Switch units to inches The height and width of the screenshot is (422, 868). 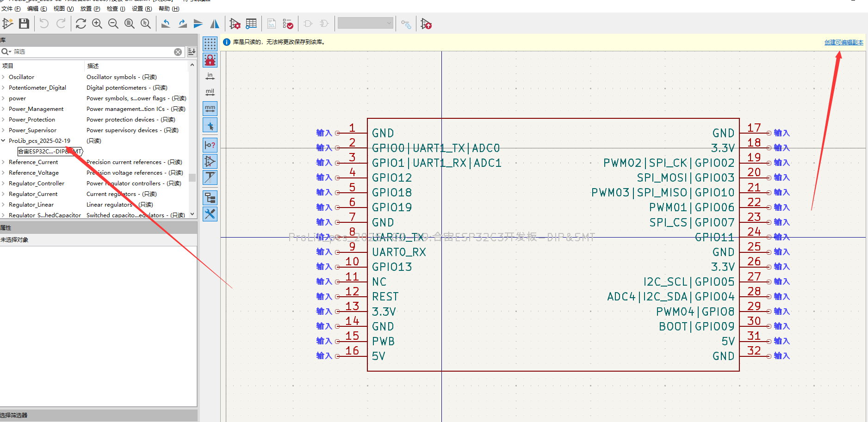[210, 76]
